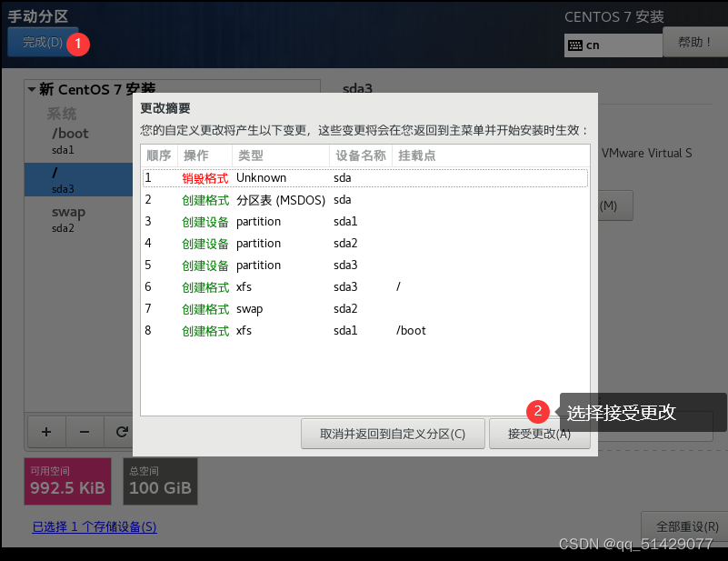The image size is (728, 561).
Task: Sort by 顺序 column header
Action: click(x=159, y=155)
